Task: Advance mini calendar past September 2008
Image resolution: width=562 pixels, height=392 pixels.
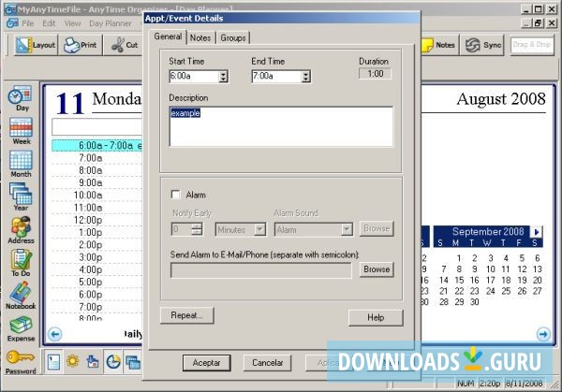Action: coord(536,232)
